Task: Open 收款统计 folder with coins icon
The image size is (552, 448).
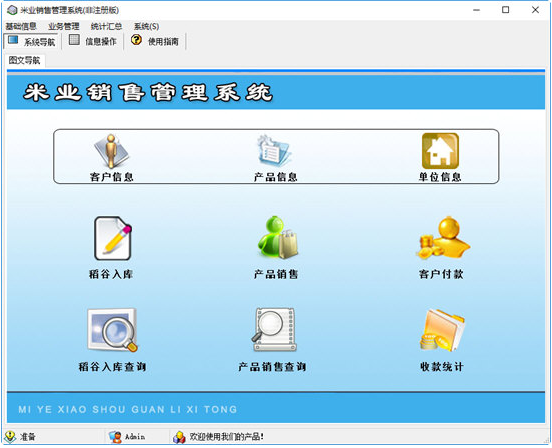Action: pyautogui.click(x=442, y=330)
